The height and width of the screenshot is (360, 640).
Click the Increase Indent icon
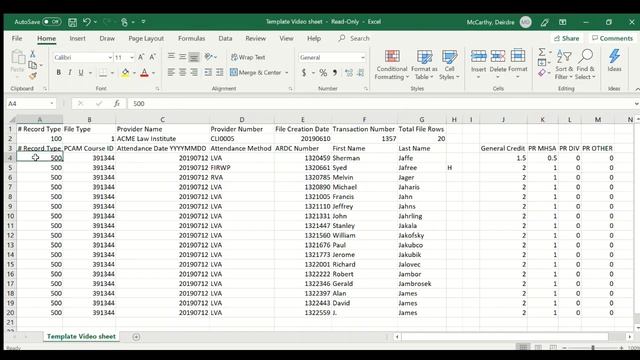point(220,73)
